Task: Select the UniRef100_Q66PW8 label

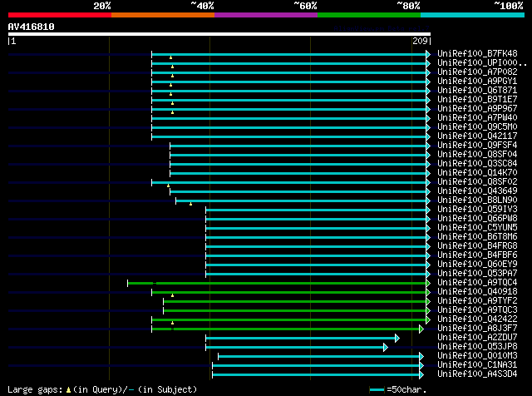Action: point(477,219)
